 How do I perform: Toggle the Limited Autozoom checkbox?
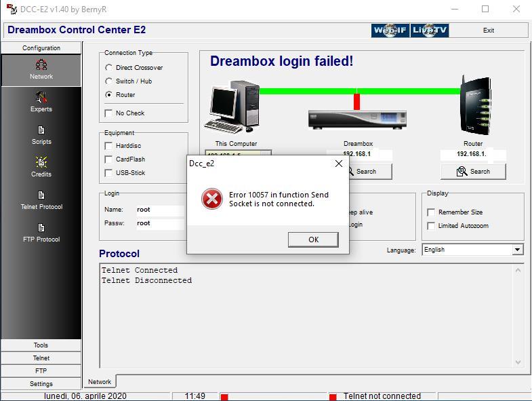[x=431, y=226]
